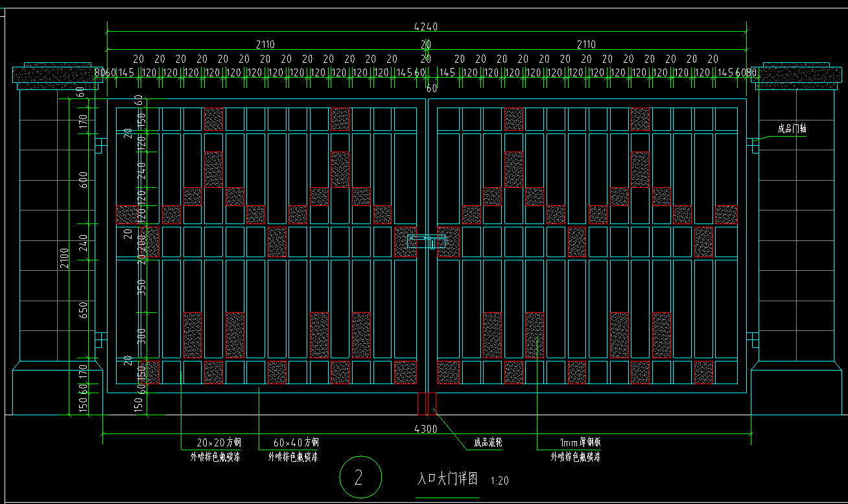
Task: Click the right gate leaf dimension 2110
Action: coord(585,45)
